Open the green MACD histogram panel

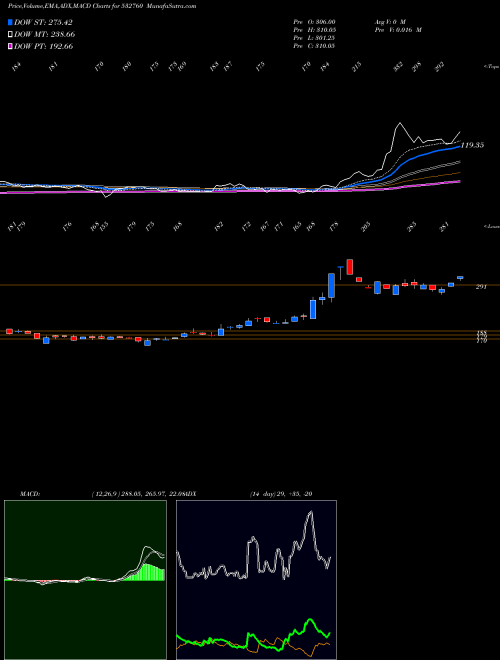point(85,580)
